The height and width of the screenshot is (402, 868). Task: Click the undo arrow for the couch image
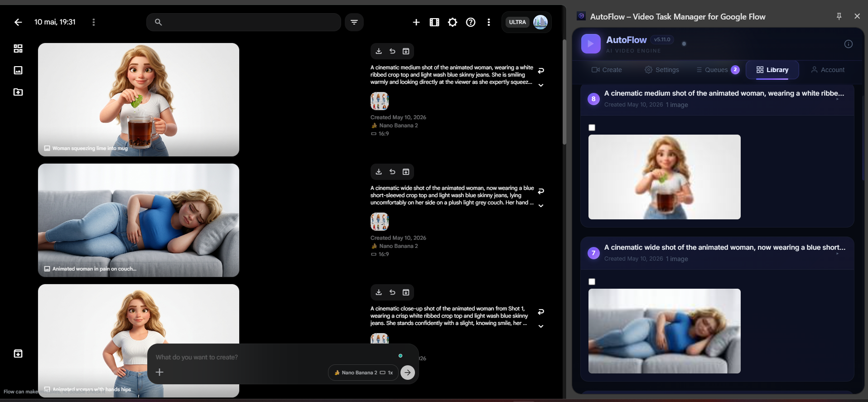(x=392, y=172)
